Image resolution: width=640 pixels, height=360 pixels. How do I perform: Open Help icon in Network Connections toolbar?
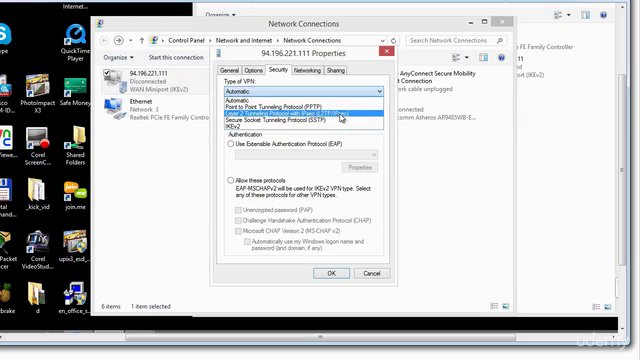[x=501, y=58]
